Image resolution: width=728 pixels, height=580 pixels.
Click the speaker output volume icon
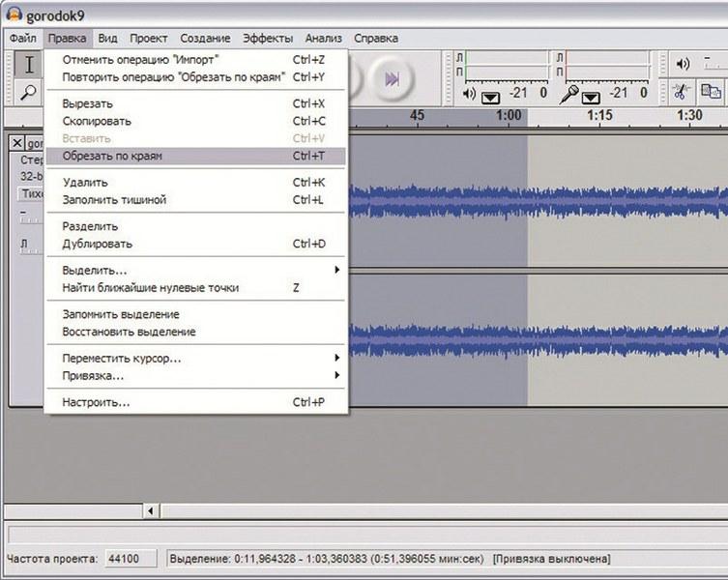(684, 64)
